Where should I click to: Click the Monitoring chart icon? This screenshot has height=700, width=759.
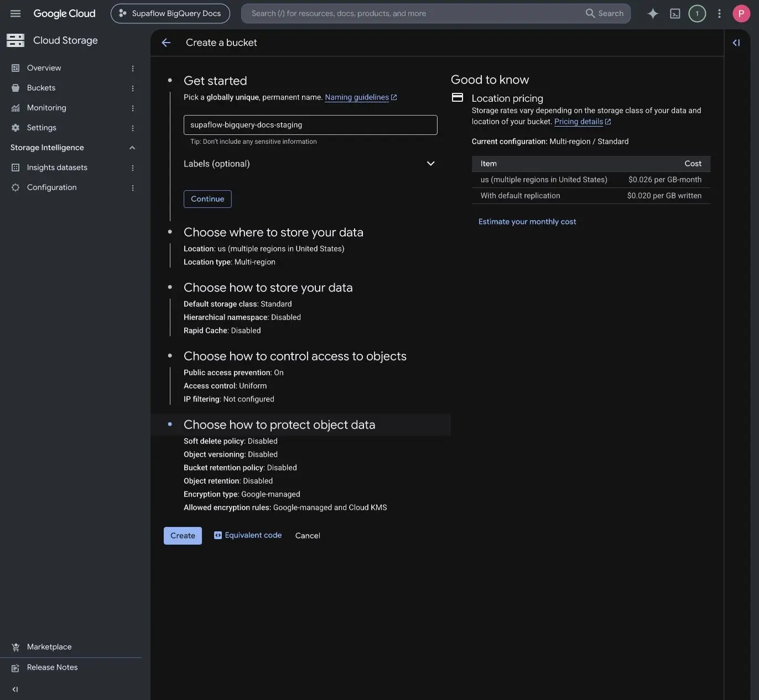15,108
